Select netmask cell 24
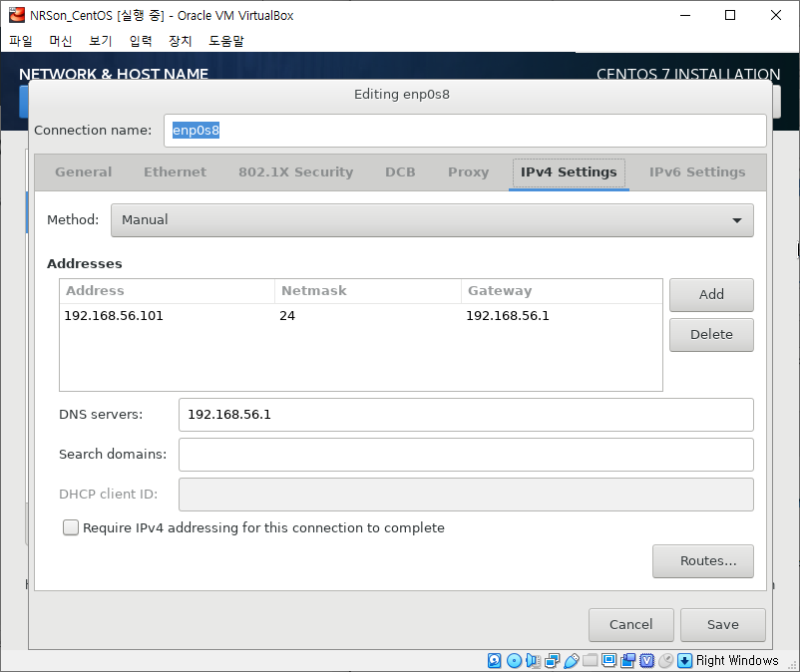This screenshot has width=800, height=672. (287, 316)
